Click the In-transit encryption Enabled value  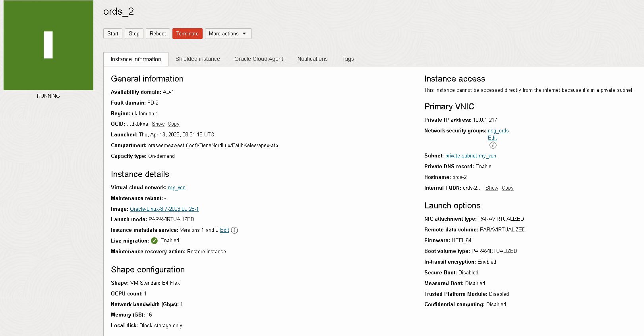(487, 262)
